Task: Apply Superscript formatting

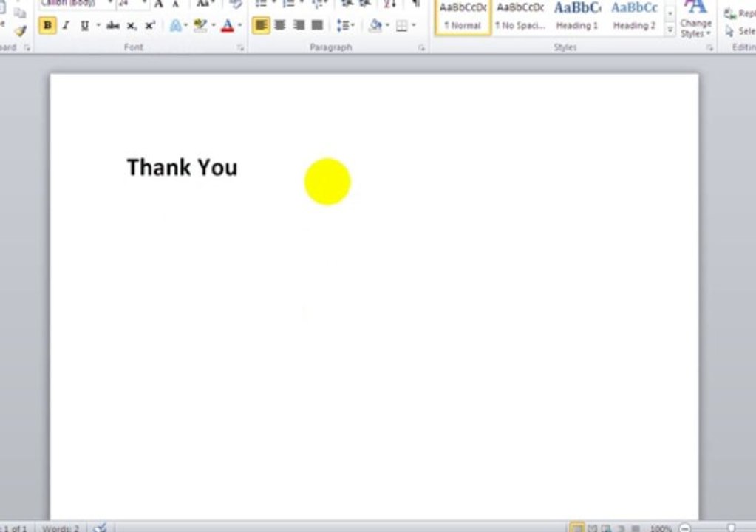Action: [x=150, y=26]
